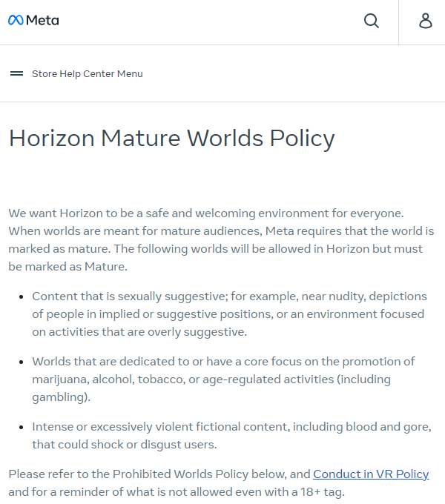The image size is (445, 504).
Task: Click the Meta wordmark text
Action: point(42,21)
